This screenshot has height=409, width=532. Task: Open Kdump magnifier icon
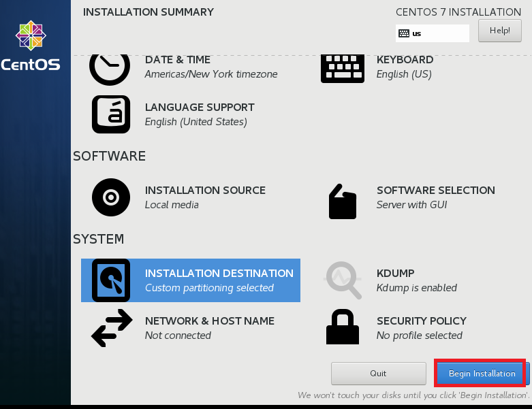point(343,280)
